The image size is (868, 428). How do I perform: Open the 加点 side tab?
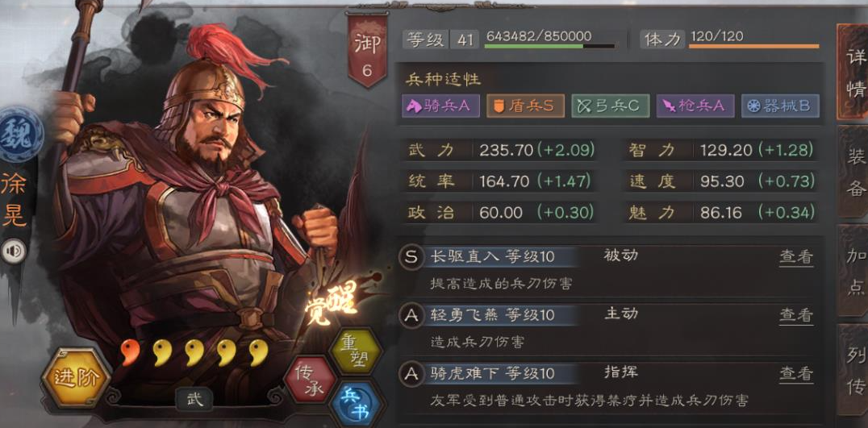point(855,271)
